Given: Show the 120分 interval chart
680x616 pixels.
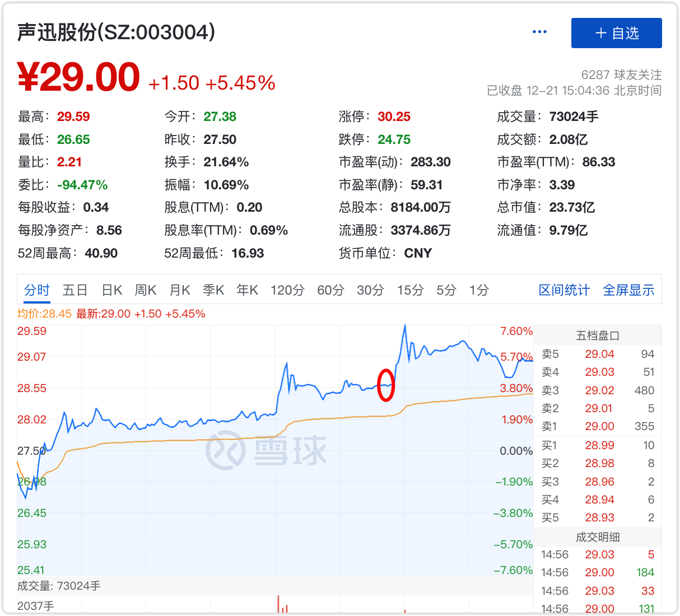Looking at the screenshot, I should (287, 290).
